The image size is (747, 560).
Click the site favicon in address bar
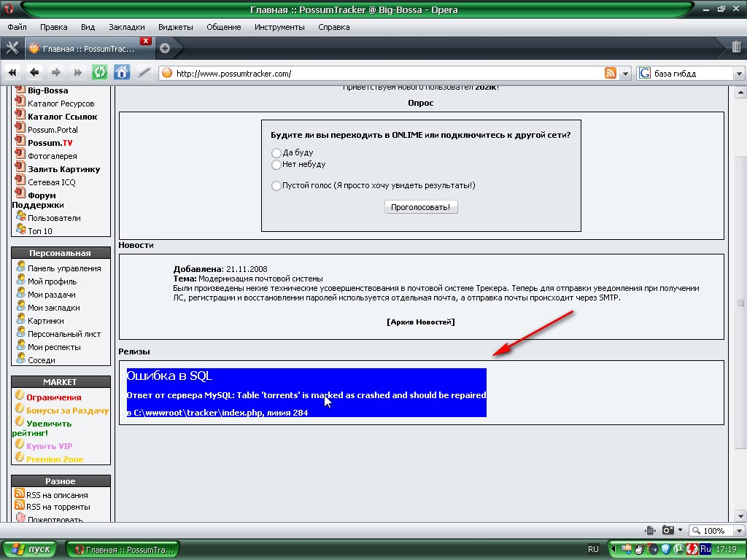coord(167,74)
